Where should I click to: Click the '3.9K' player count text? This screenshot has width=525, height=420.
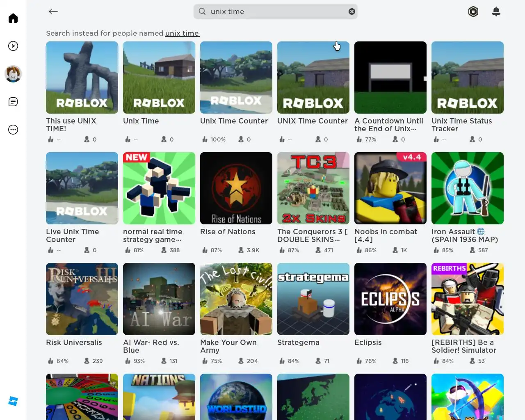point(253,250)
